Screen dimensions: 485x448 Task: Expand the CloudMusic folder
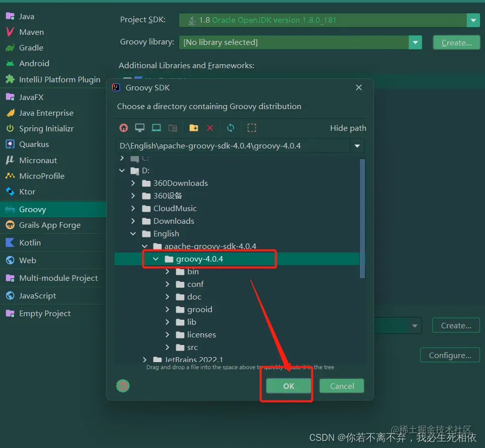coord(133,209)
